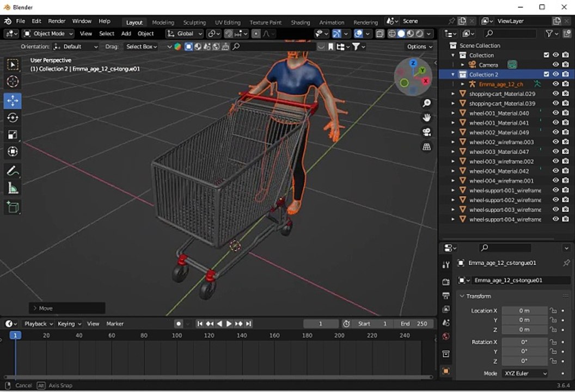The height and width of the screenshot is (392, 575).
Task: Click the End frame 250 field
Action: tap(414, 324)
